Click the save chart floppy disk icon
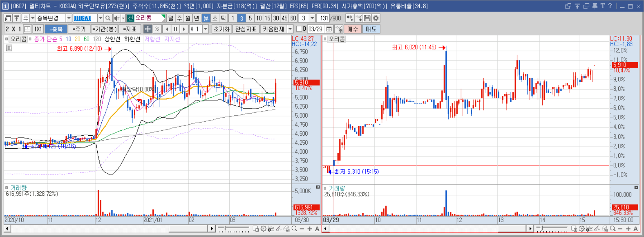This screenshot has height=237, width=644. coord(367,18)
